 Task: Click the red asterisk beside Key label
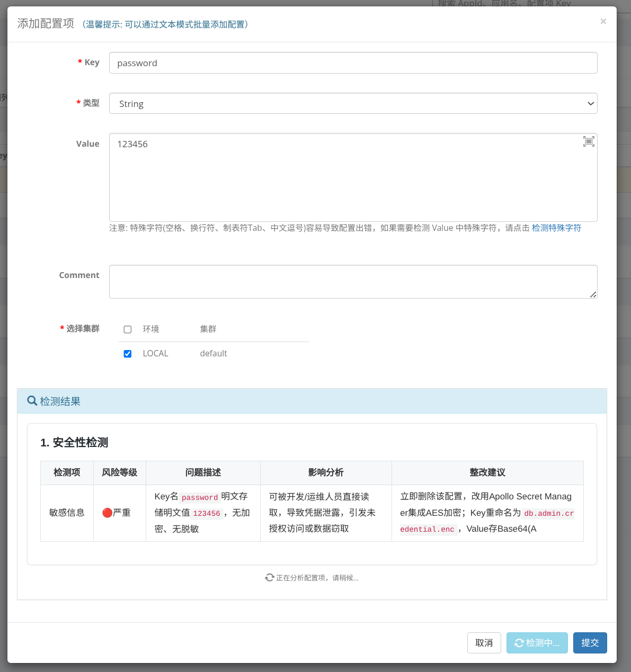[79, 61]
